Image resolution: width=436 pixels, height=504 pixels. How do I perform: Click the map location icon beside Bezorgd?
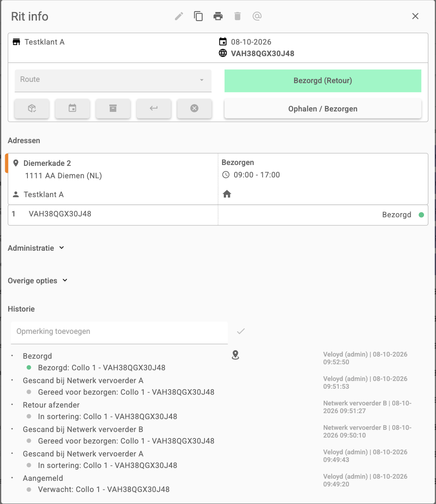coord(235,355)
